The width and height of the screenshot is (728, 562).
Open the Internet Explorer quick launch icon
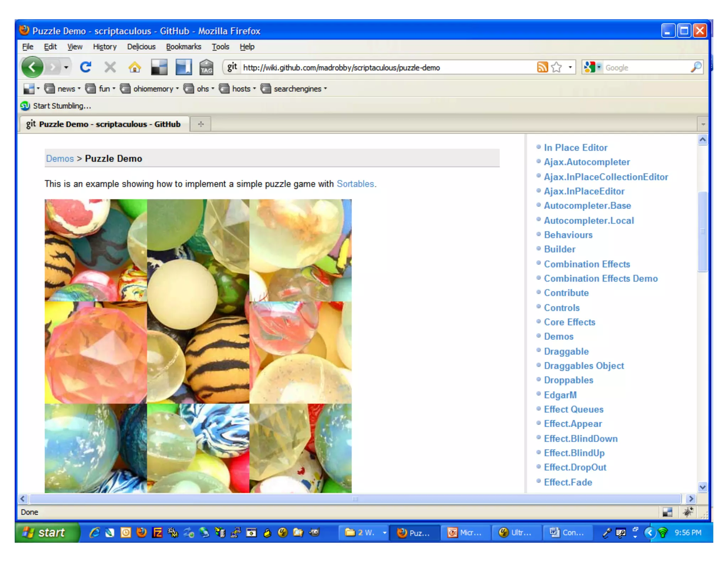[x=94, y=533]
